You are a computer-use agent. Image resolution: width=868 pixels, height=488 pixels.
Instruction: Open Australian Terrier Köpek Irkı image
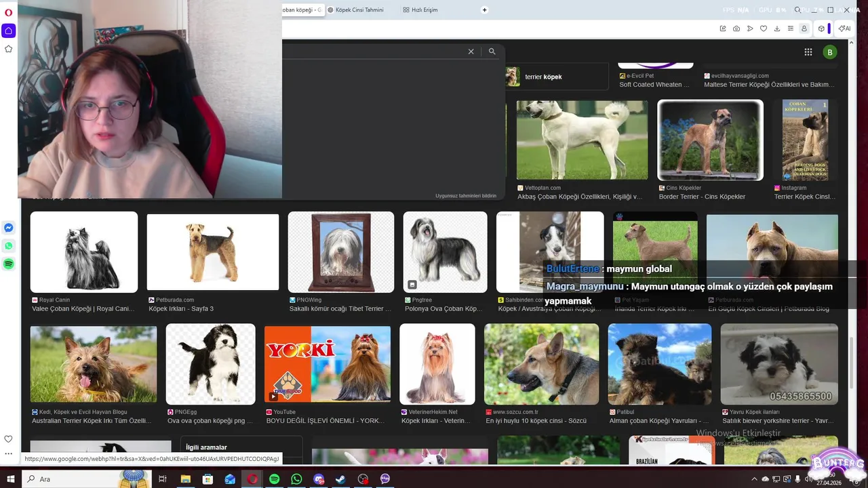pos(94,364)
